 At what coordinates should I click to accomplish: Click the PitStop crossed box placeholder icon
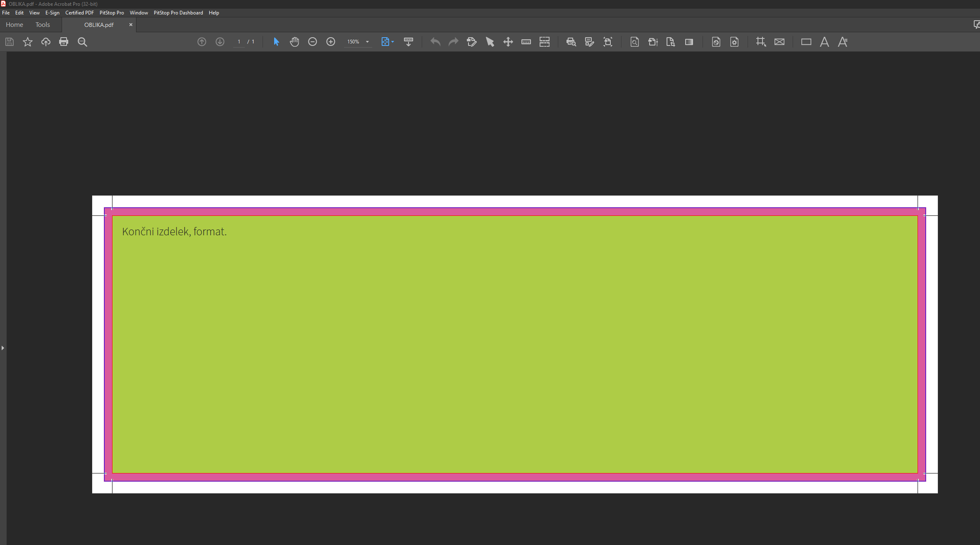point(779,42)
